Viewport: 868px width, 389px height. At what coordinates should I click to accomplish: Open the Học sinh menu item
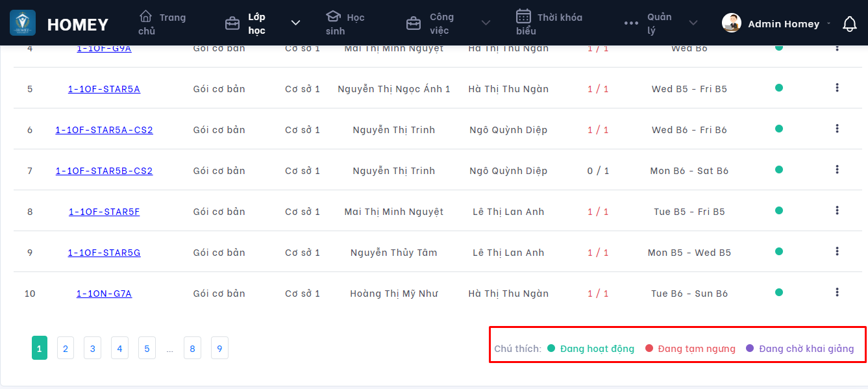coord(345,23)
